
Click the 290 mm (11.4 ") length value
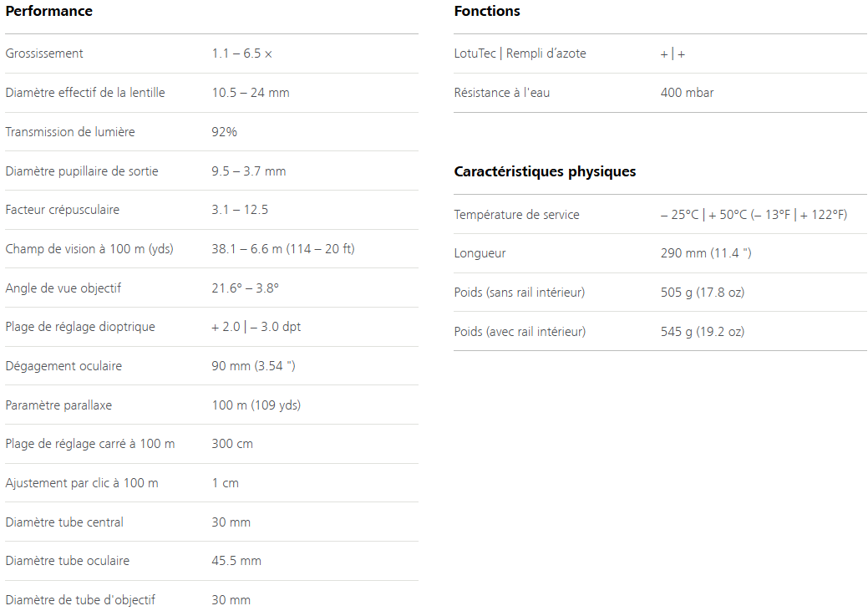click(x=706, y=253)
